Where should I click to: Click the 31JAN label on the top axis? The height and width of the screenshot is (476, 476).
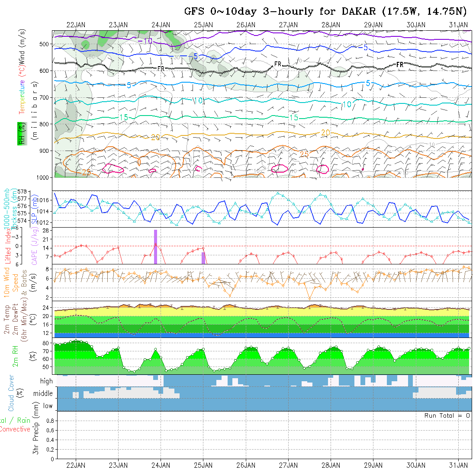point(458,25)
